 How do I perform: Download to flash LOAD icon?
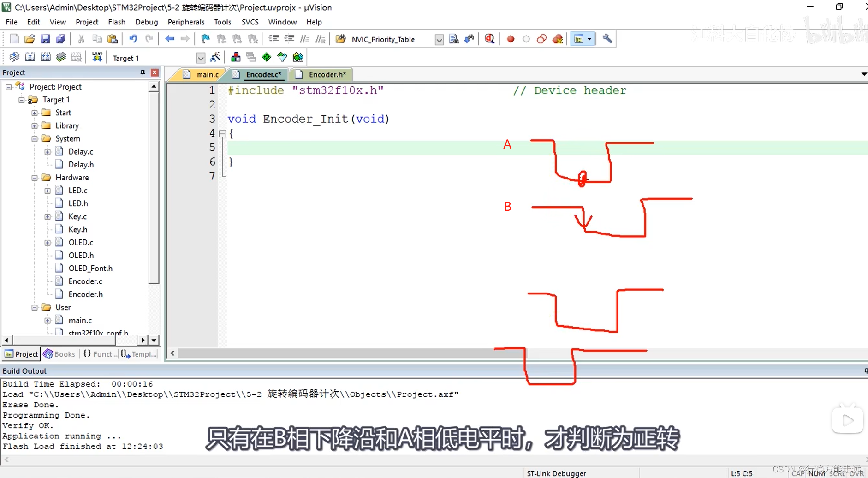click(x=97, y=57)
